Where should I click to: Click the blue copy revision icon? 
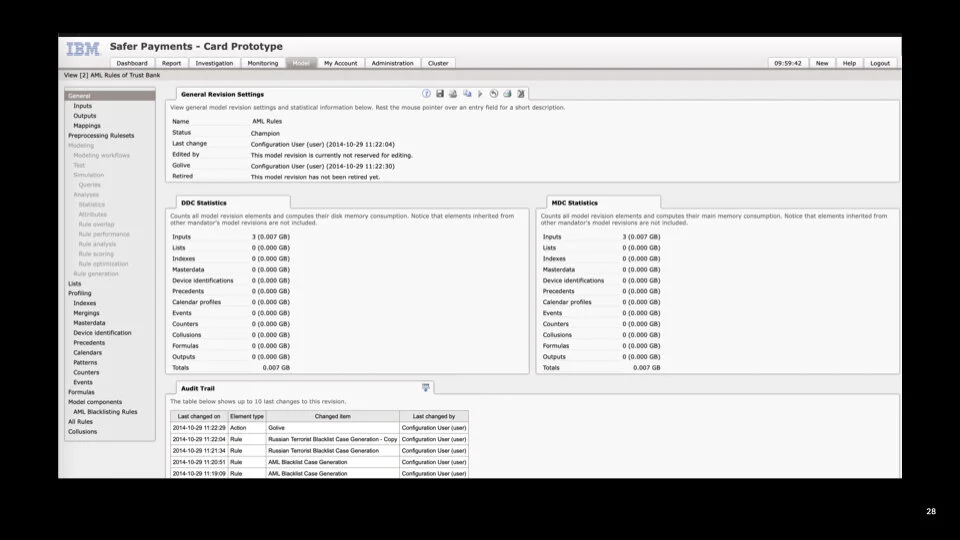tap(467, 94)
